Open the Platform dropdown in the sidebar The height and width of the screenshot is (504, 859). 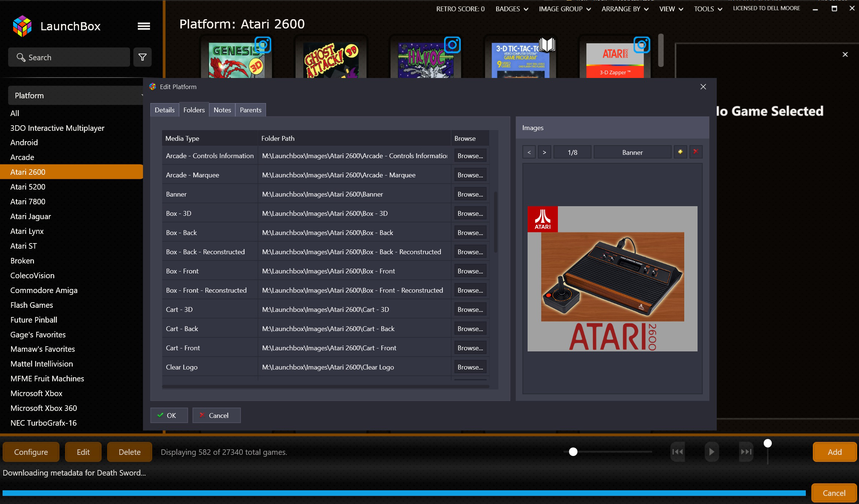pyautogui.click(x=76, y=96)
